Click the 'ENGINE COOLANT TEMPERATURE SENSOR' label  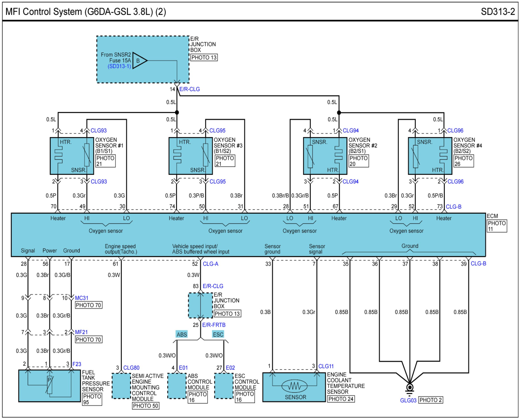[346, 383]
